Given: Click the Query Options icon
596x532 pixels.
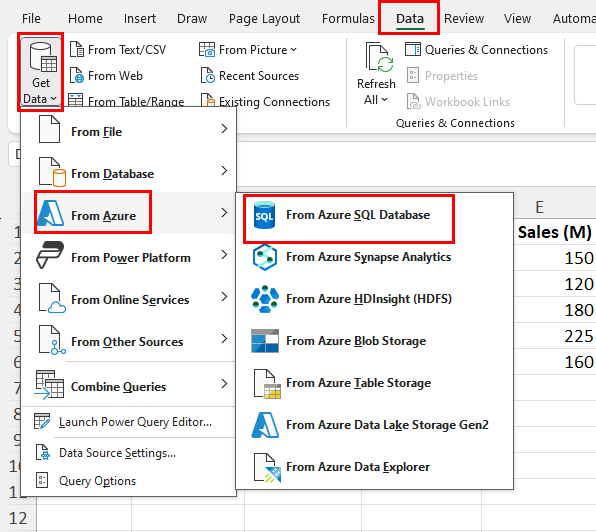Looking at the screenshot, I should tap(42, 480).
